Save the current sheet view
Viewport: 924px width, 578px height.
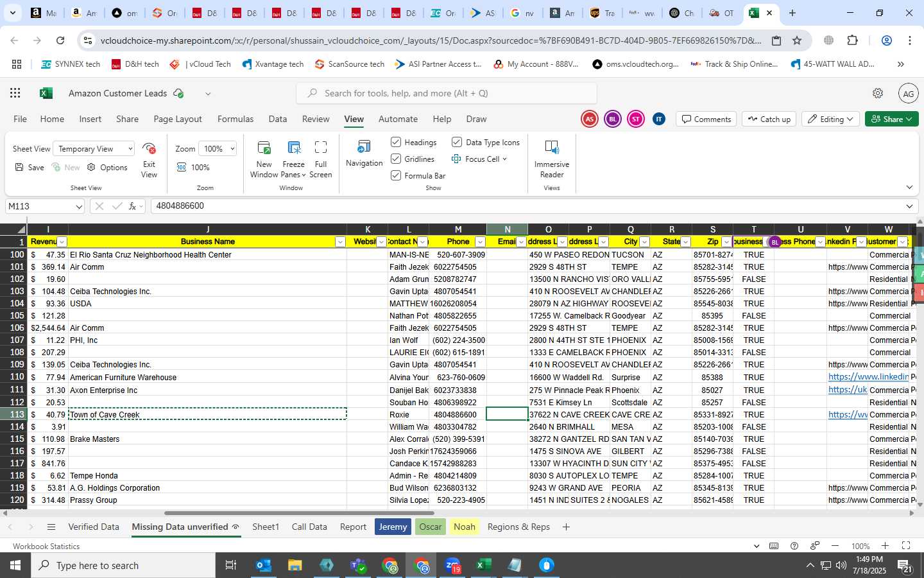(x=30, y=167)
